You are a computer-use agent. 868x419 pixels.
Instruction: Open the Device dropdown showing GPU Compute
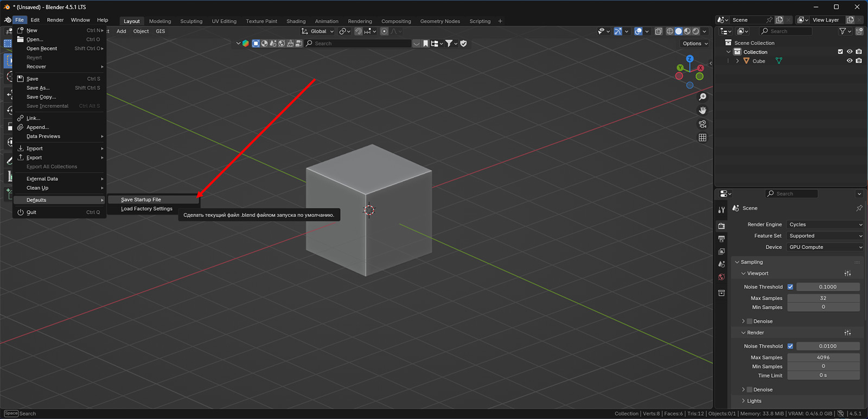pyautogui.click(x=825, y=247)
